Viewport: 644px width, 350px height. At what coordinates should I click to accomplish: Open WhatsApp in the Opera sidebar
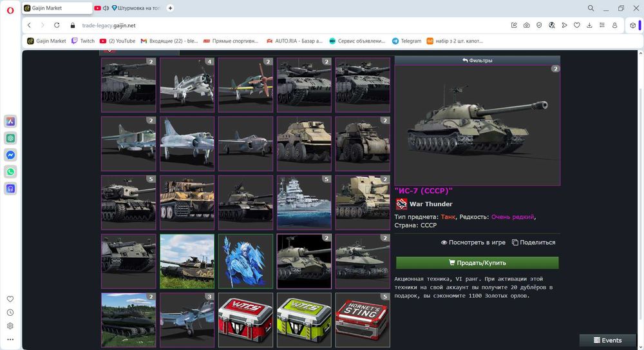(x=10, y=172)
